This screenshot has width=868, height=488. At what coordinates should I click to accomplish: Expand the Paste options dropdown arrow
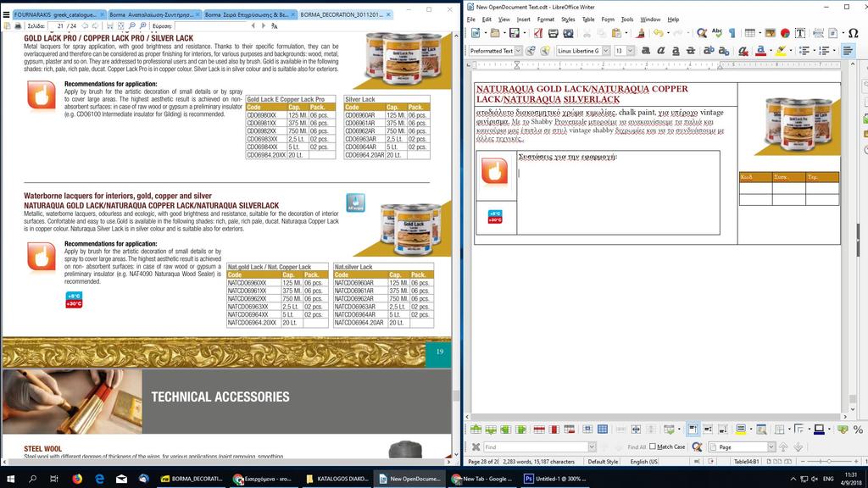pos(626,33)
